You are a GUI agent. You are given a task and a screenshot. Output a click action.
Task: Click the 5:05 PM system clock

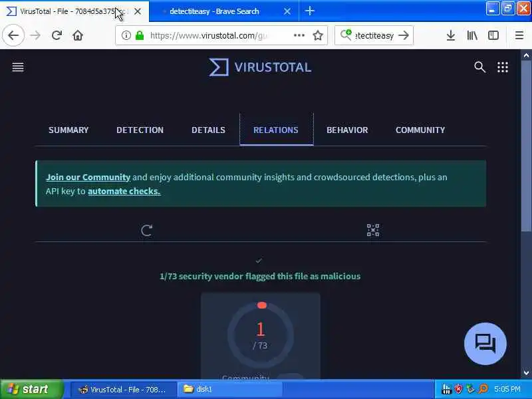507,389
